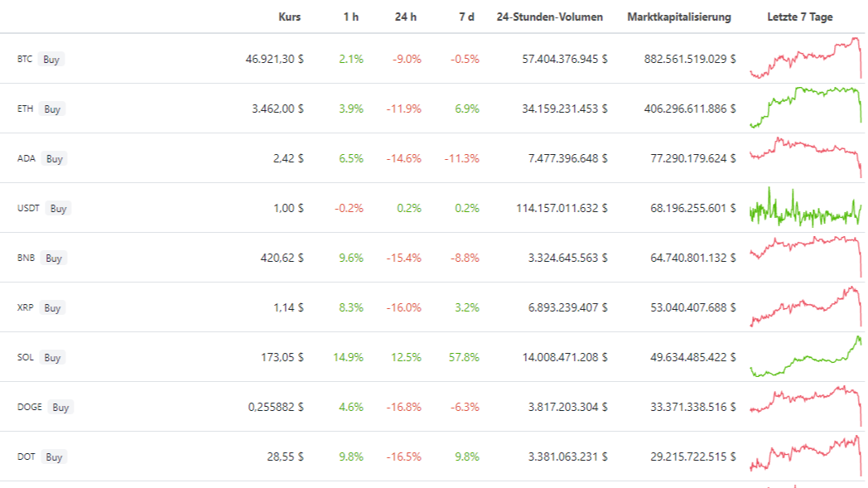This screenshot has width=868, height=488.
Task: Click the USDT ticker symbol
Action: pyautogui.click(x=29, y=208)
